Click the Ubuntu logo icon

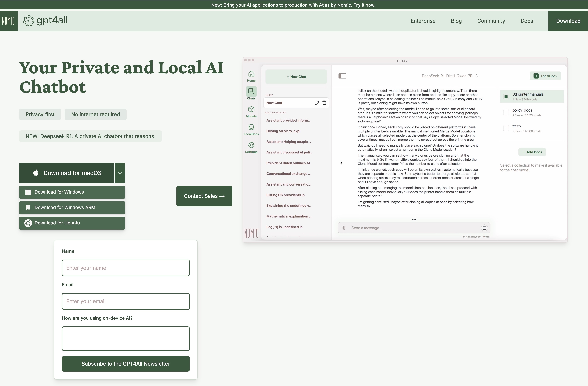click(28, 223)
